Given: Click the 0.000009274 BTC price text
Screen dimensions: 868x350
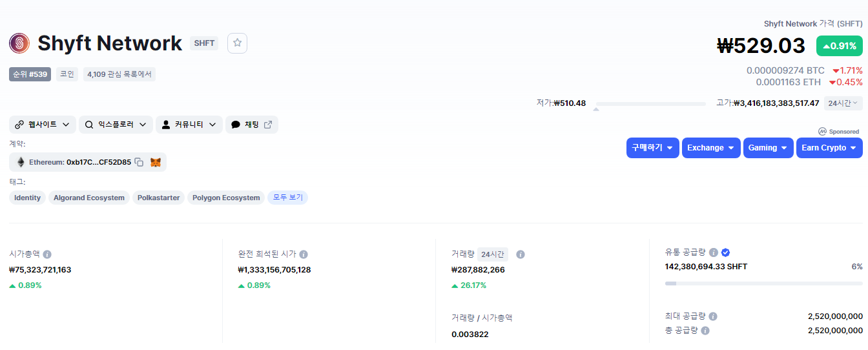Looking at the screenshot, I should point(785,70).
